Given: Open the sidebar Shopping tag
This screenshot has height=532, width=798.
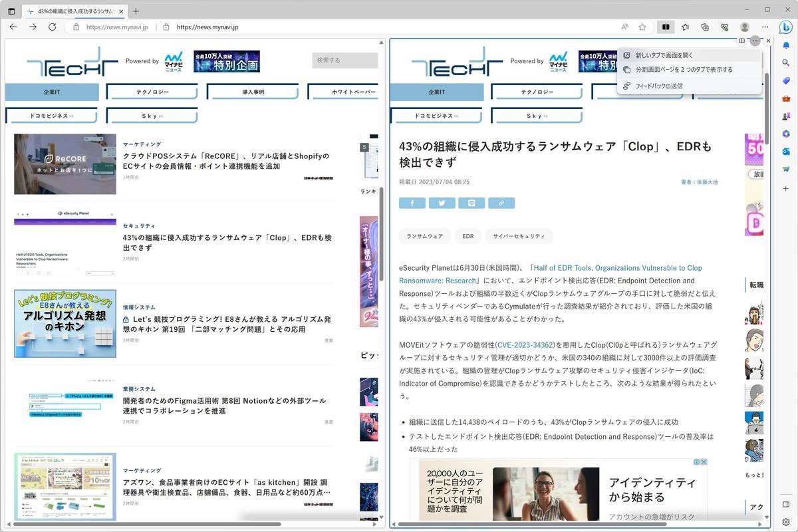Looking at the screenshot, I should (x=785, y=80).
